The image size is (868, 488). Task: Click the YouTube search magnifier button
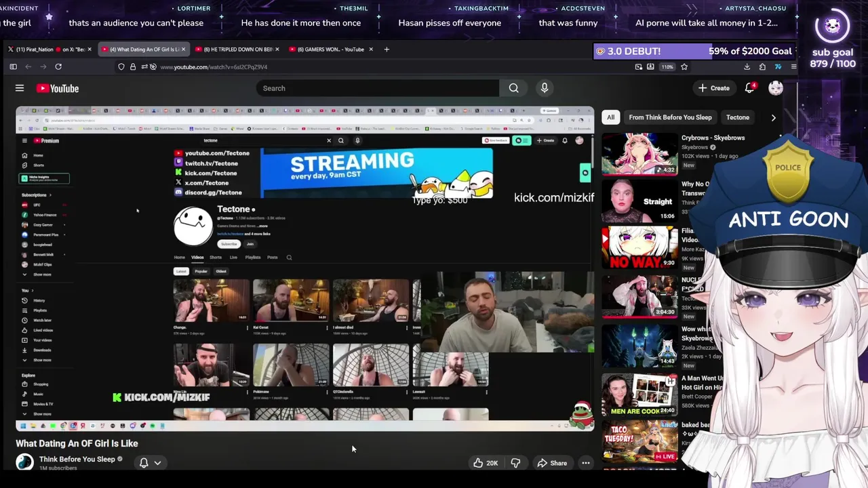[513, 88]
